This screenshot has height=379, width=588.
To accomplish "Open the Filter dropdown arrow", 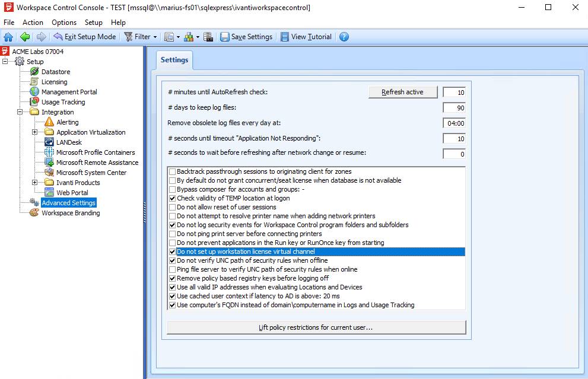I will pyautogui.click(x=155, y=37).
